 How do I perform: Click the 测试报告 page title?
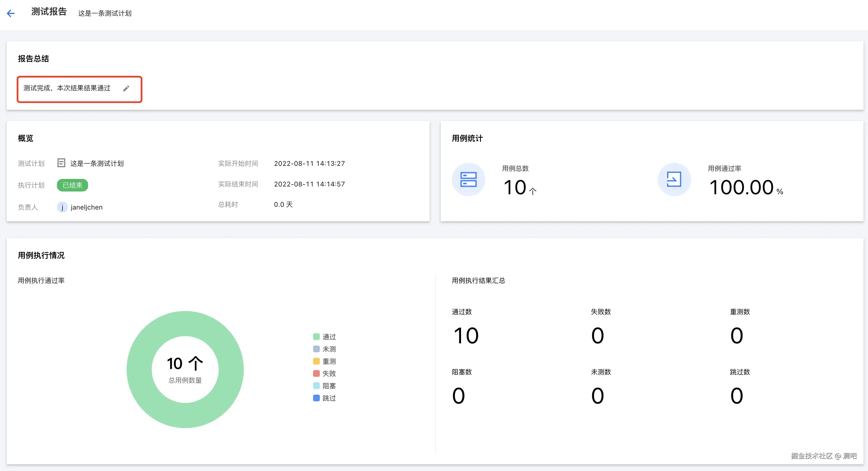[x=49, y=12]
